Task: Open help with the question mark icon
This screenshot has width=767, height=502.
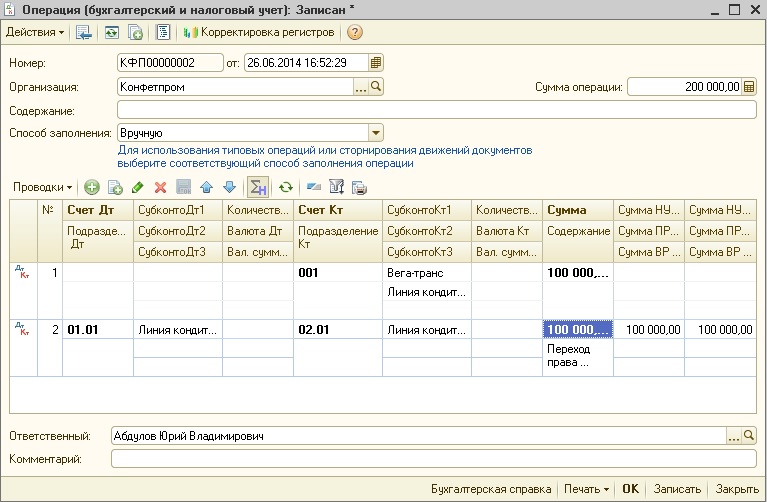Action: (354, 32)
